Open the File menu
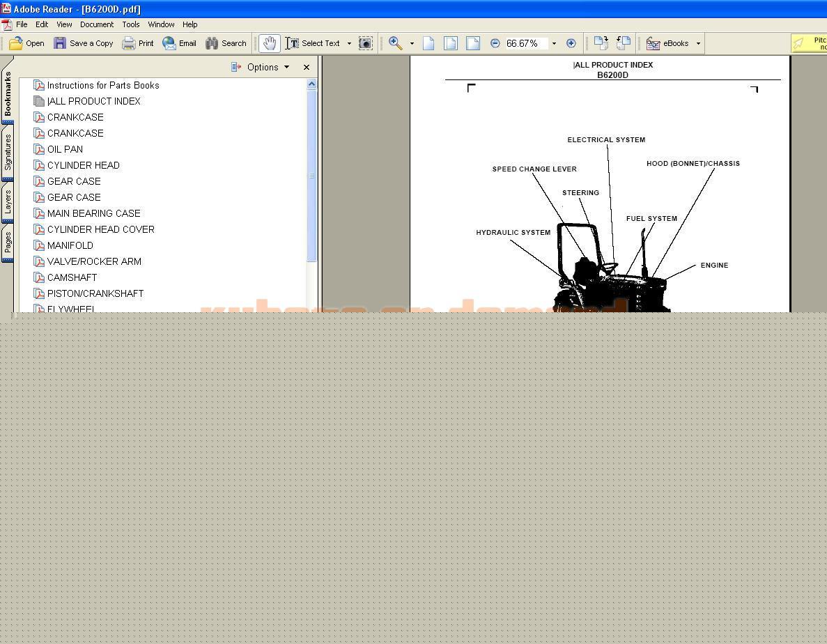827x644 pixels. point(22,24)
